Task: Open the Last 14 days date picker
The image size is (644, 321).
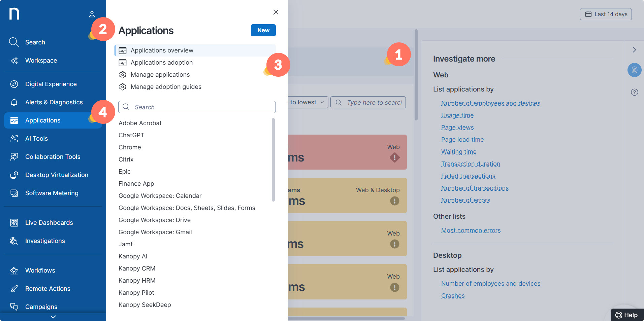Action: (x=606, y=14)
